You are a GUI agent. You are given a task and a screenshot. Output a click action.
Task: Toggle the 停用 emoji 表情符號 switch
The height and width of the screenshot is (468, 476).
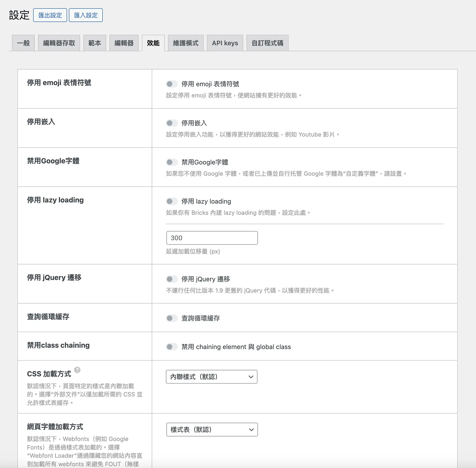point(172,84)
